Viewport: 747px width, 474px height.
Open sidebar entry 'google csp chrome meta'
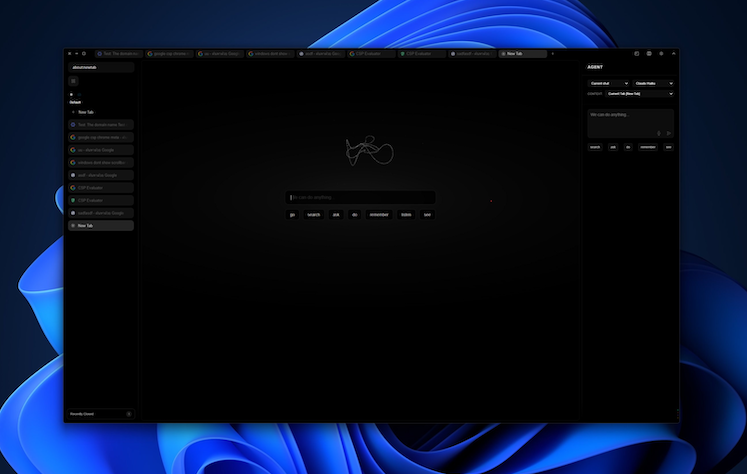101,137
